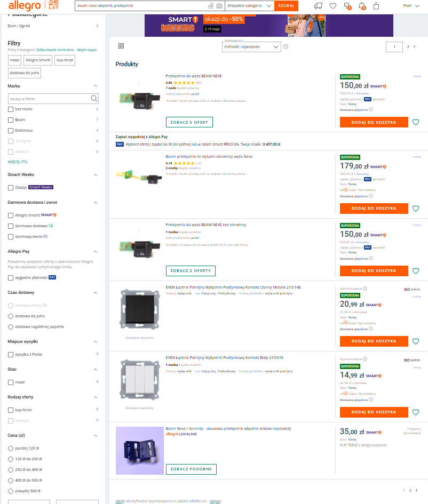This screenshot has height=504, width=428.
Task: Click the camera image search icon
Action: [x=219, y=6]
